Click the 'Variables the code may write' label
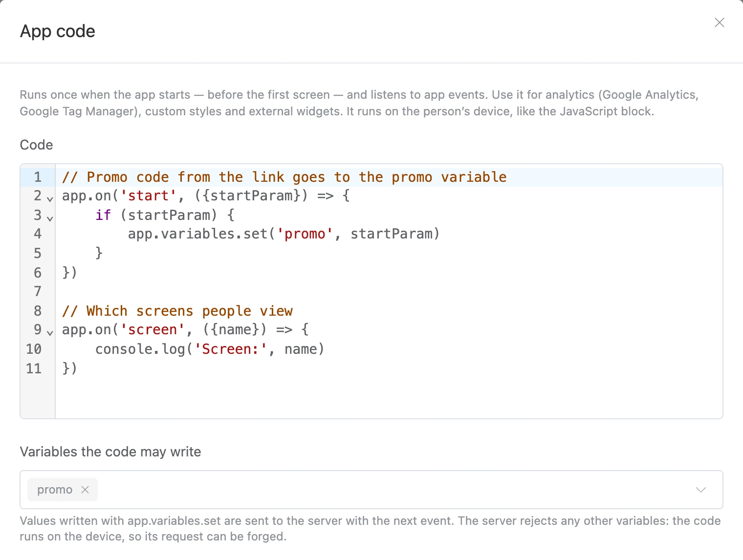This screenshot has height=560, width=743. pyautogui.click(x=110, y=452)
